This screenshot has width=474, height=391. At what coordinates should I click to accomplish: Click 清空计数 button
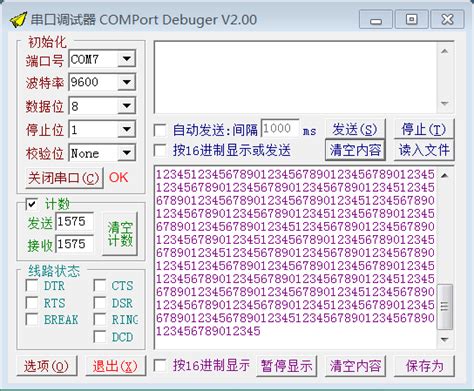point(120,234)
